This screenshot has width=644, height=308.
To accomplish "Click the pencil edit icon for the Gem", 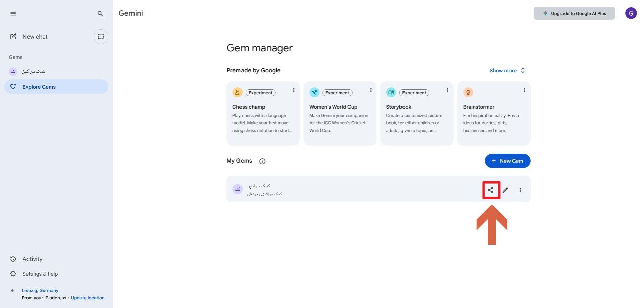I will [x=505, y=190].
